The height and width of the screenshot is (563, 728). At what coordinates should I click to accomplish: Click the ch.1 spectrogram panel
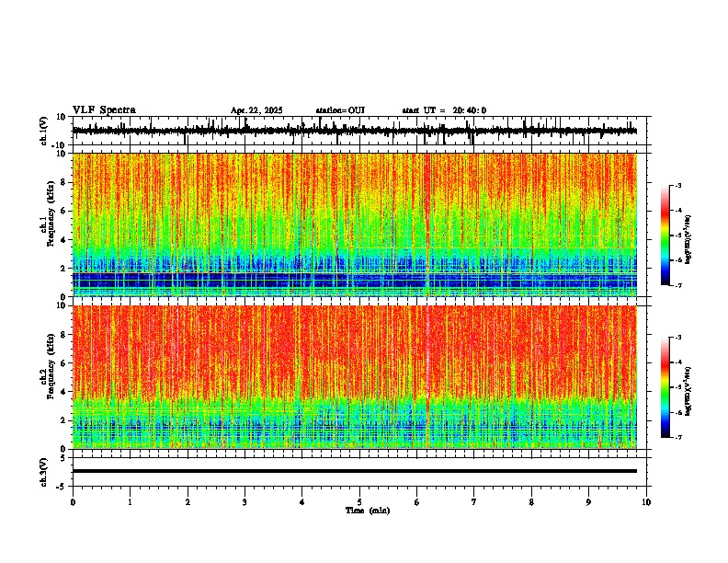(x=355, y=224)
